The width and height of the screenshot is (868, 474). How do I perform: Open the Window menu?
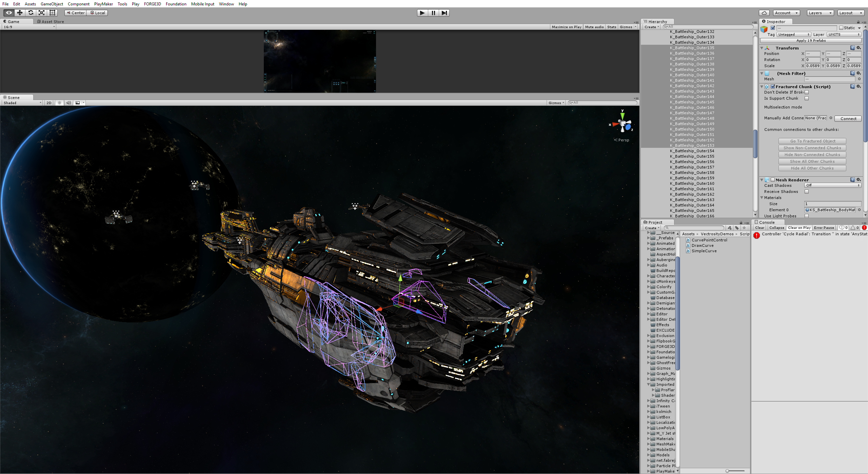pos(226,4)
